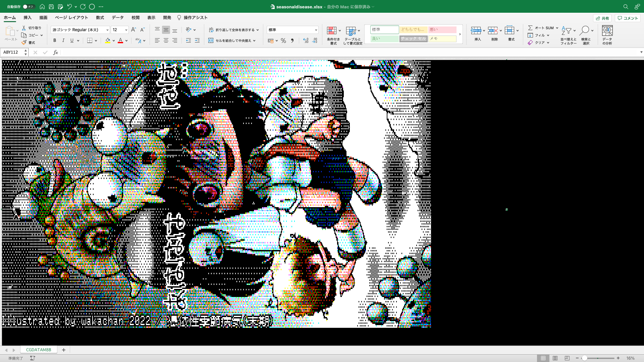Screen dimensions: 644x362
Task: Increase decimal places
Action: [x=306, y=41]
